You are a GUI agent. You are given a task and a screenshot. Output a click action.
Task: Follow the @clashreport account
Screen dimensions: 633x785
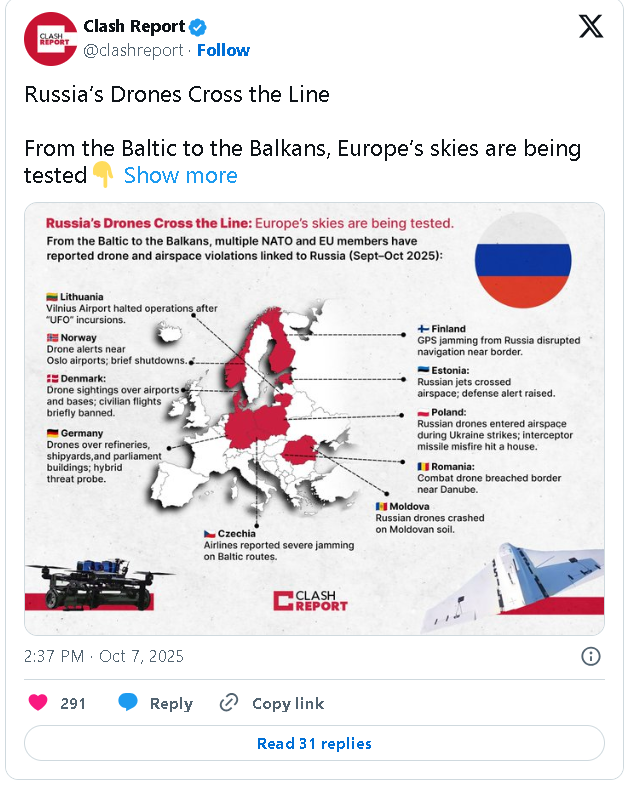223,50
